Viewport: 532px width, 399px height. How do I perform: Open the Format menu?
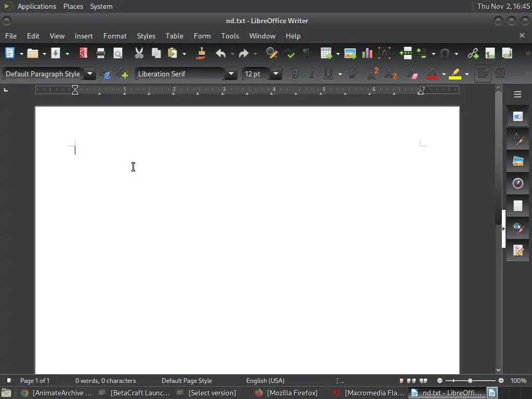pyautogui.click(x=115, y=36)
